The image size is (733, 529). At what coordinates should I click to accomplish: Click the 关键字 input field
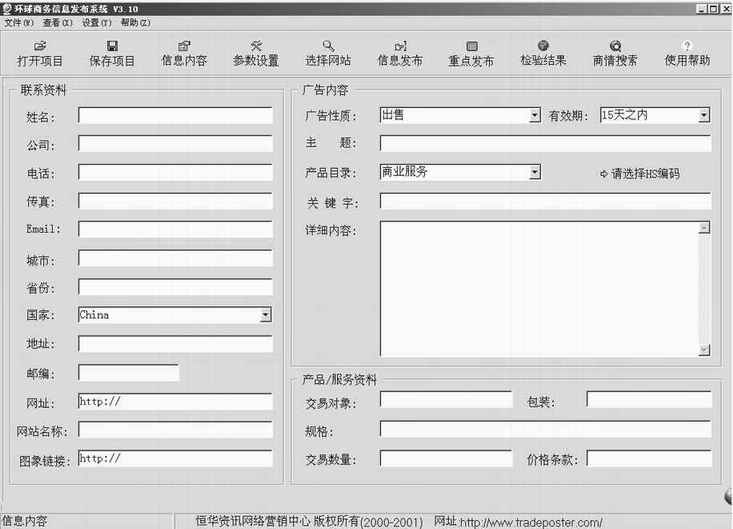(x=546, y=201)
